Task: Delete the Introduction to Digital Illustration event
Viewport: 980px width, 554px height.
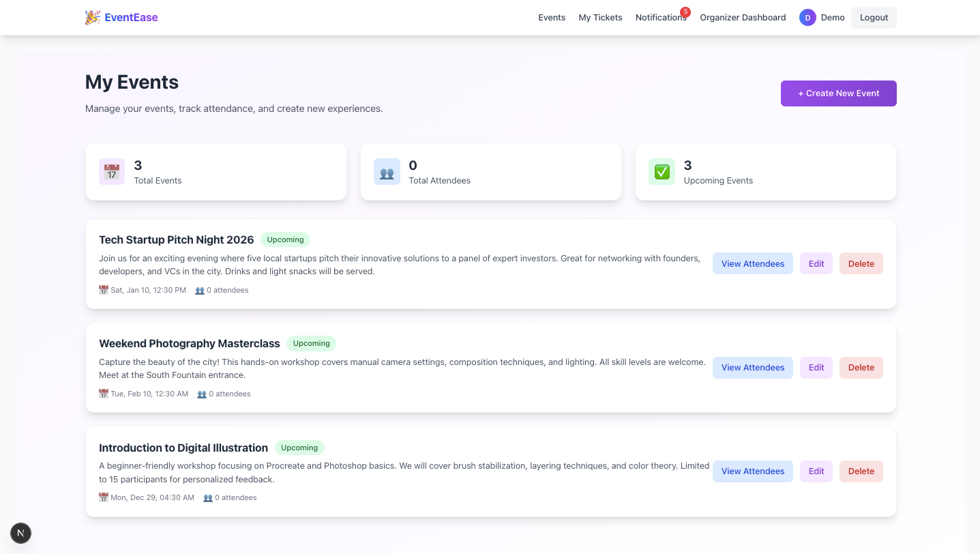Action: pyautogui.click(x=861, y=471)
